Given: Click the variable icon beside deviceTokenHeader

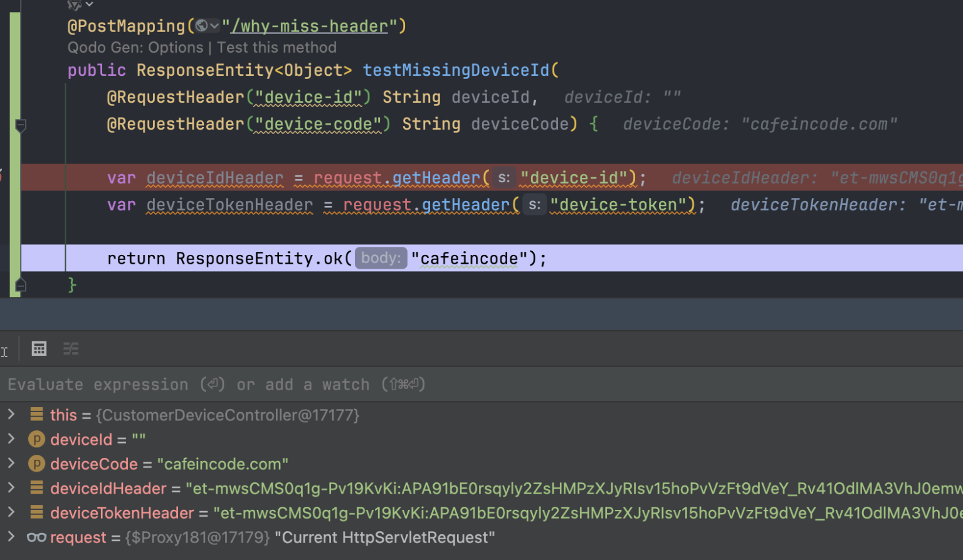Looking at the screenshot, I should (x=36, y=513).
